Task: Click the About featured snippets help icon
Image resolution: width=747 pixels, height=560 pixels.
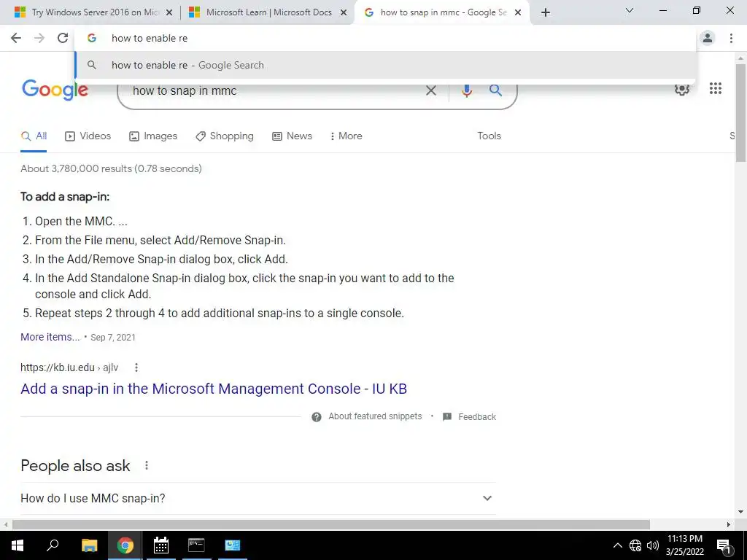Action: [317, 417]
